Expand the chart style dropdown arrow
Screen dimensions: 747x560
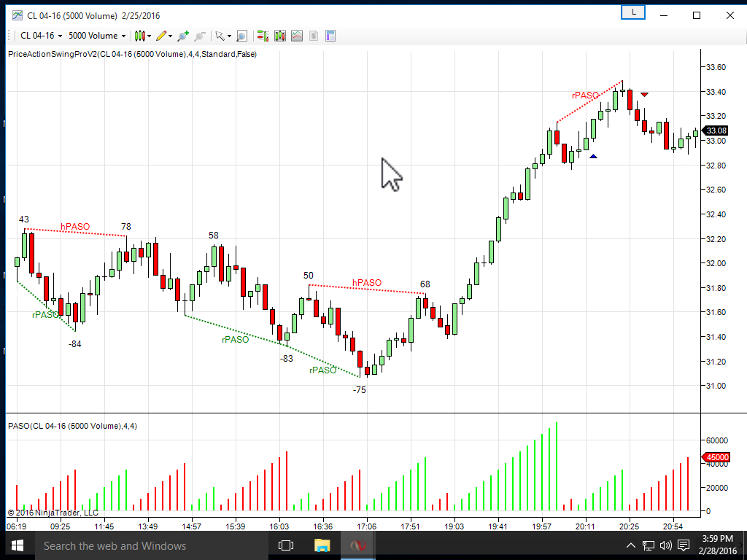click(149, 36)
